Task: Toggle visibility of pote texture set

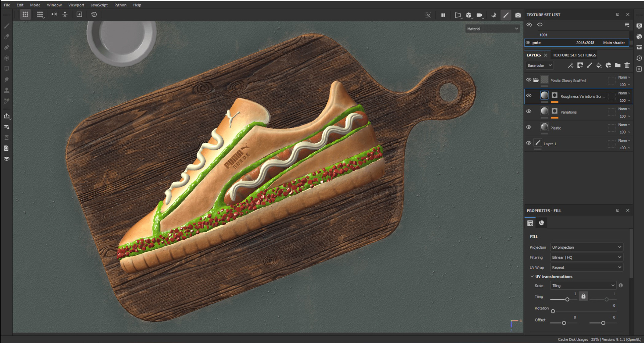Action: click(x=528, y=43)
